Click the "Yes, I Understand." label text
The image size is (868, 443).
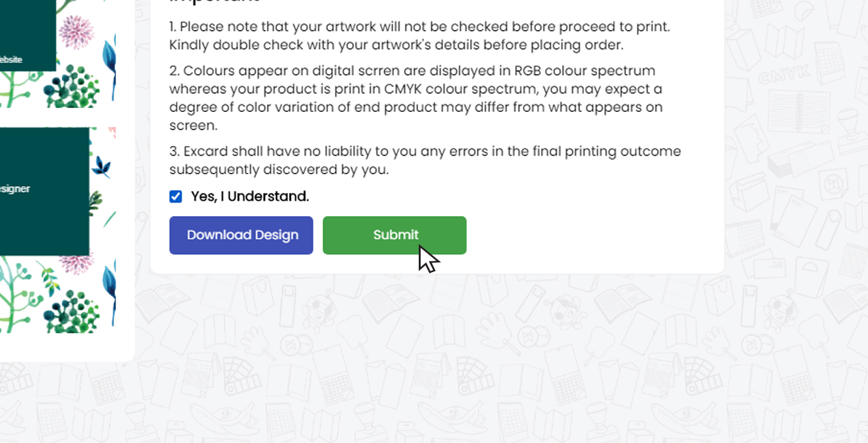(250, 196)
